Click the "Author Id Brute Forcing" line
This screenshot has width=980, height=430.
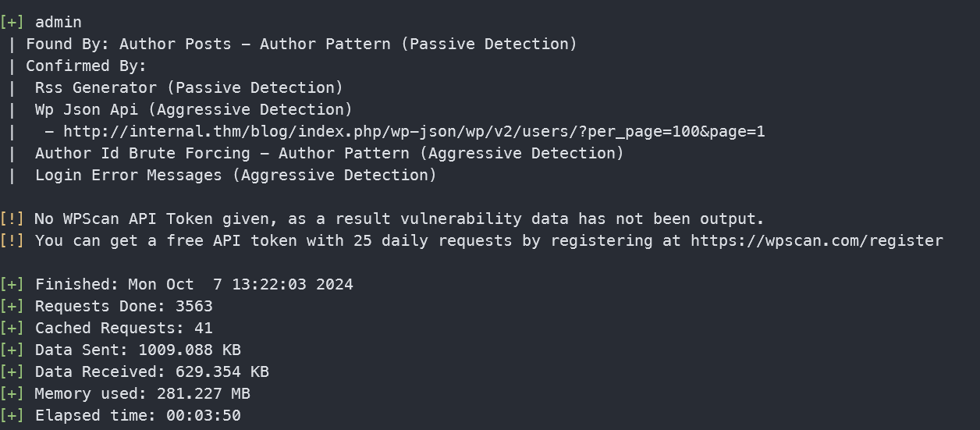point(329,153)
